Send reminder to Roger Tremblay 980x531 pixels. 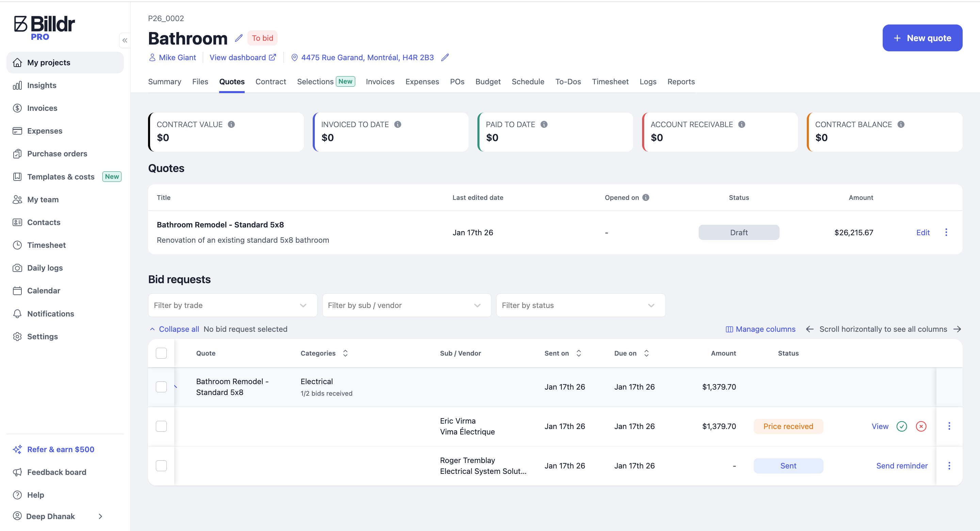(901, 466)
